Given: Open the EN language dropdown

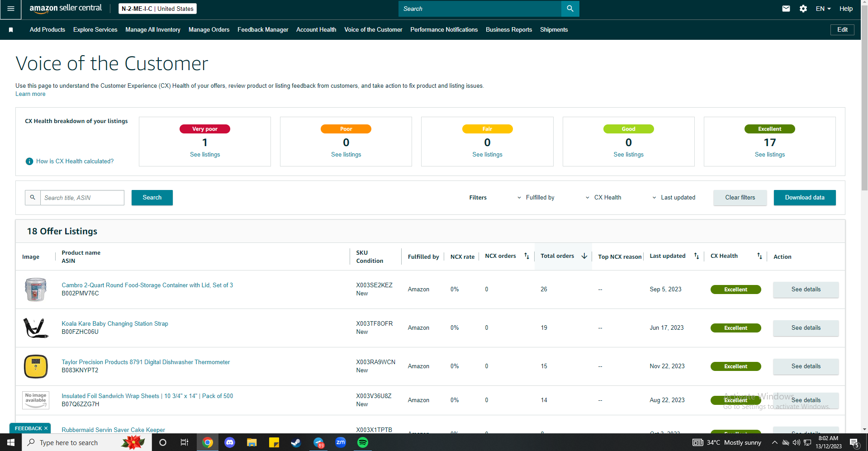Looking at the screenshot, I should 823,9.
